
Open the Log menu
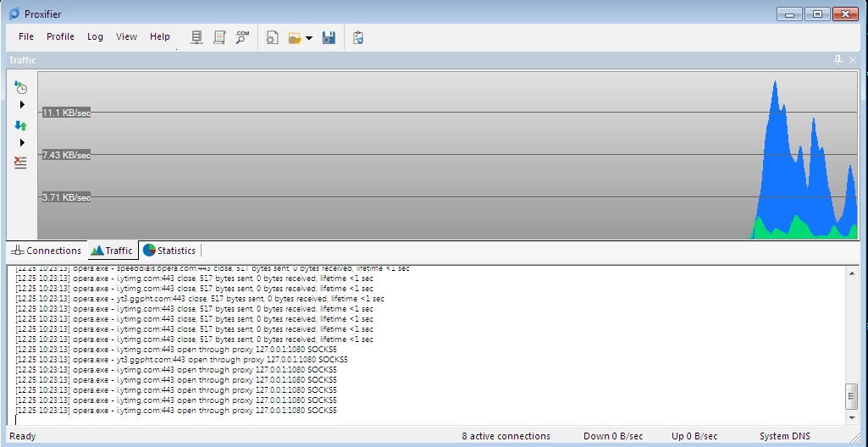[95, 36]
